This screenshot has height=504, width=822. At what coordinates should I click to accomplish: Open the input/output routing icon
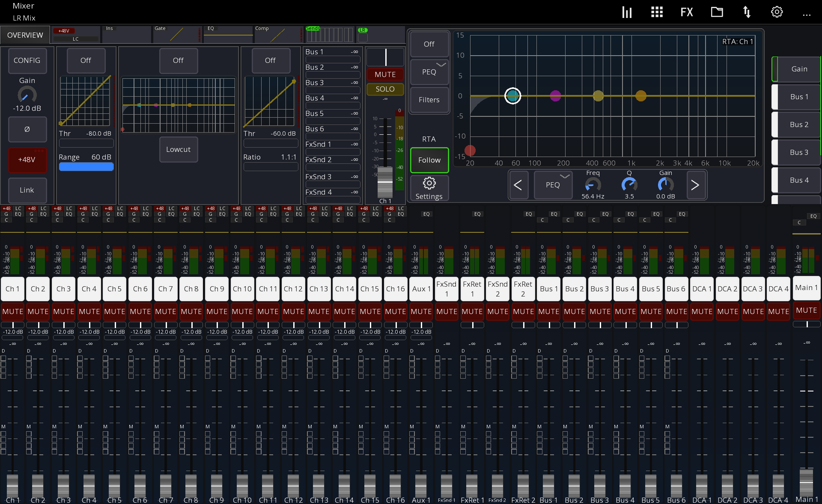[747, 12]
